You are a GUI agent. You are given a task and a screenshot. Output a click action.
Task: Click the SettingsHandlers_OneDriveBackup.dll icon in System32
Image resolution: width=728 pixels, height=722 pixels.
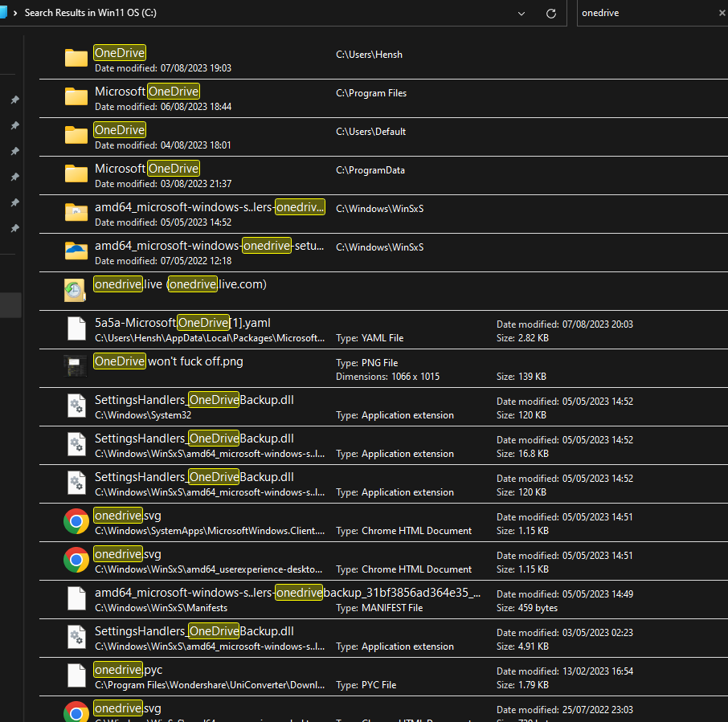76,406
